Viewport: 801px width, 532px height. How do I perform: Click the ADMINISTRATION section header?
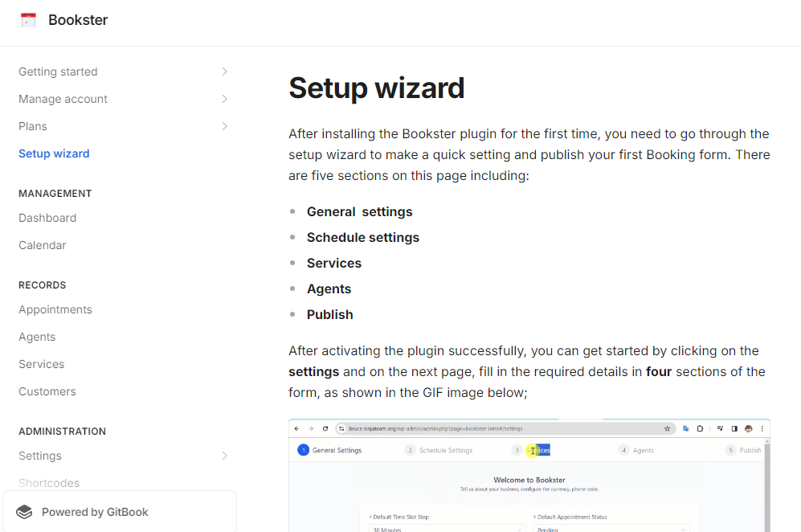click(63, 432)
